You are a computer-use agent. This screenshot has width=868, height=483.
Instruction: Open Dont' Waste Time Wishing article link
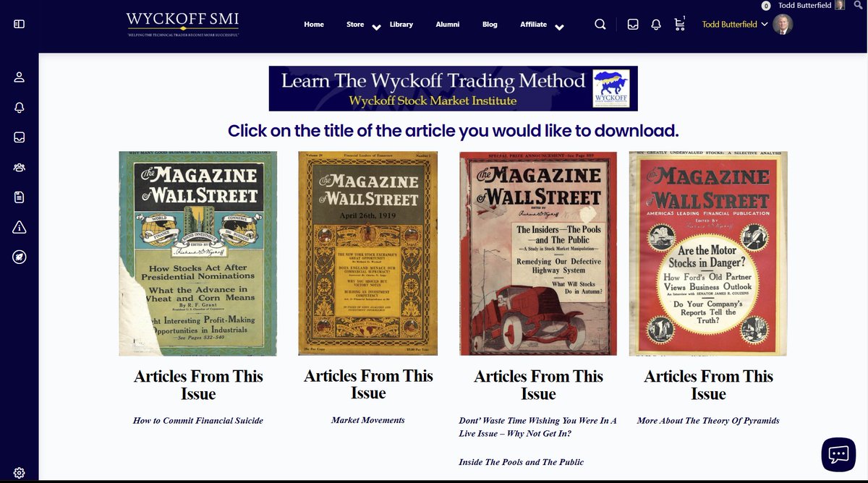538,427
